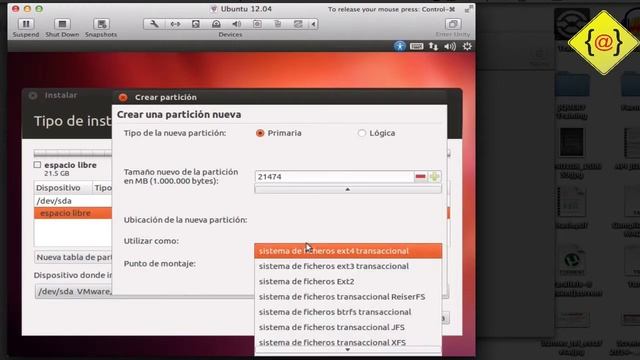Click the Dispositivo column header
Image resolution: width=640 pixels, height=360 pixels.
(x=63, y=188)
